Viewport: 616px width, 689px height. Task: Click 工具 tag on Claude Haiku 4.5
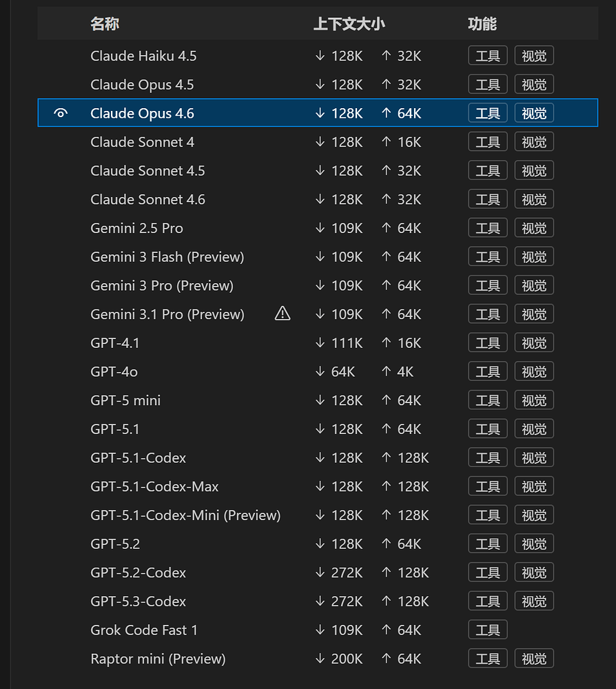click(x=488, y=56)
